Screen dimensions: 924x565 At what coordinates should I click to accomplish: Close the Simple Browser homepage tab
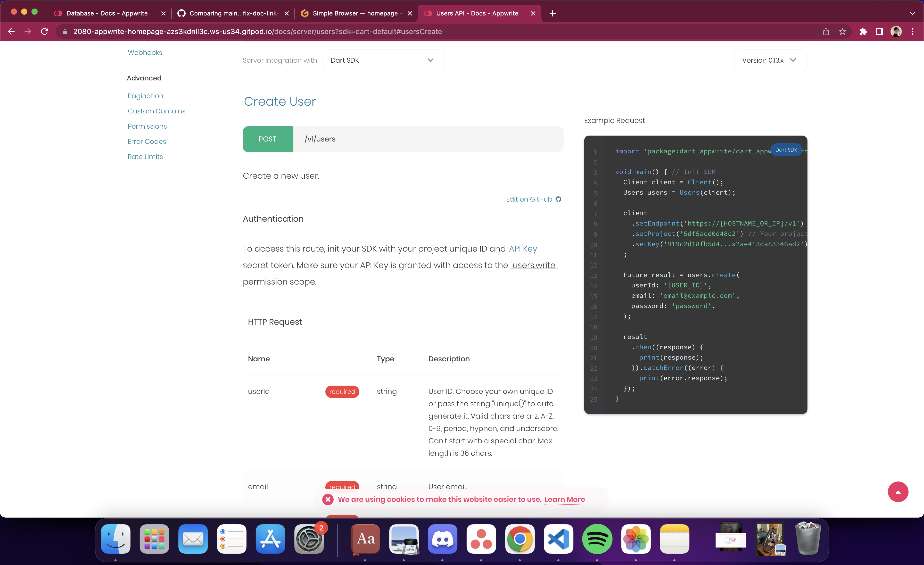[410, 13]
